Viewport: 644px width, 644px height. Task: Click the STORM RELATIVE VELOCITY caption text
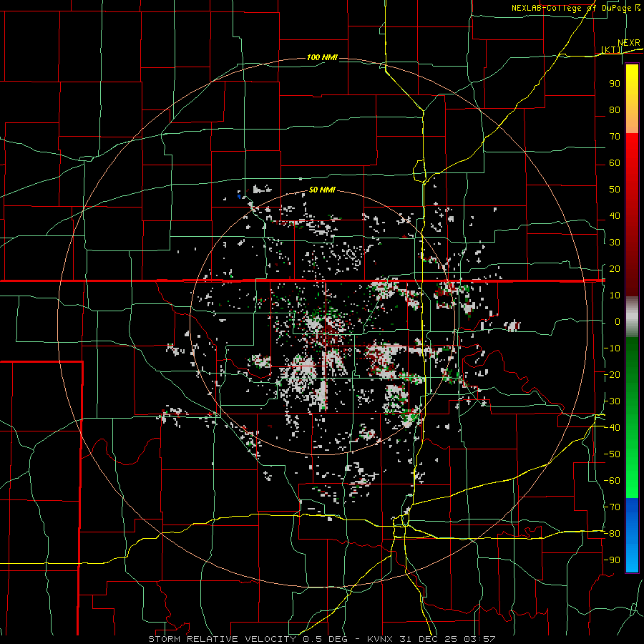(x=222, y=639)
